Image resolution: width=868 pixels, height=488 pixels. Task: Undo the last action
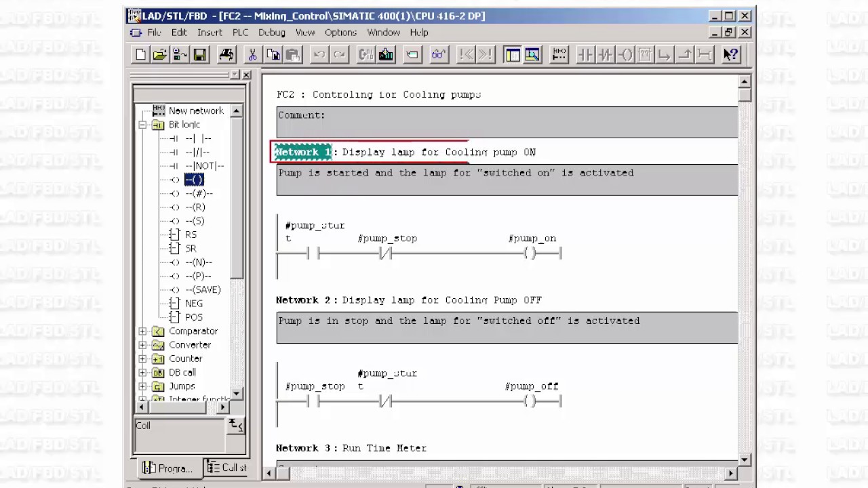pos(319,55)
